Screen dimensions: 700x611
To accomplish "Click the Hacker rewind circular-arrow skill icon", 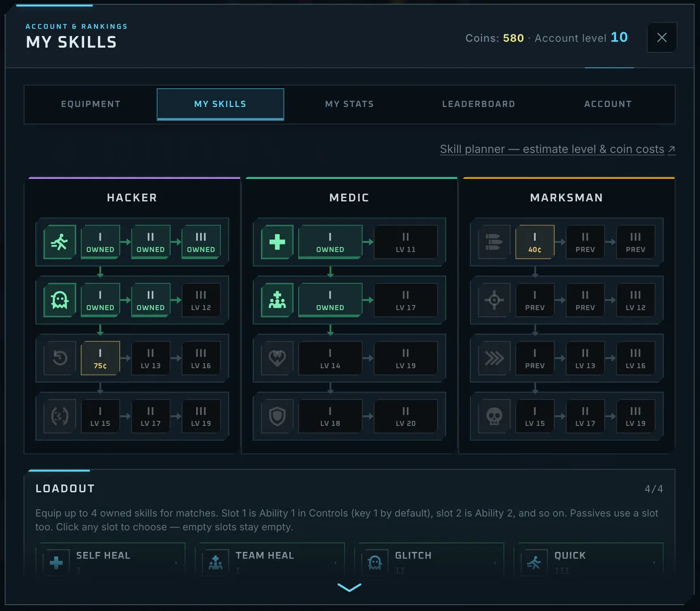I will pos(59,358).
